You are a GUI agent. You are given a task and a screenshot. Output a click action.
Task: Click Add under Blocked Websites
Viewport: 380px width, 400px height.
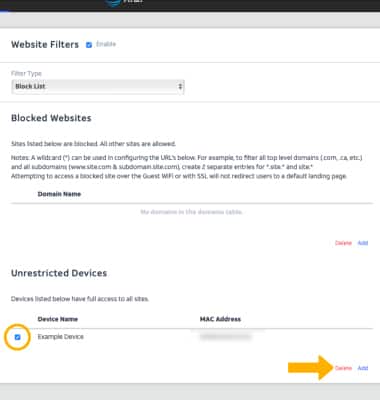click(363, 243)
